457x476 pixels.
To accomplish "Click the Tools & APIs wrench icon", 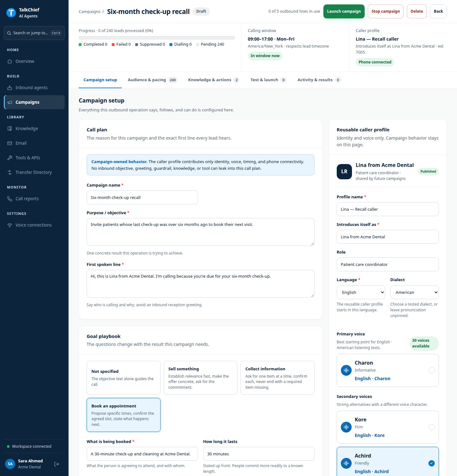I will [x=10, y=158].
